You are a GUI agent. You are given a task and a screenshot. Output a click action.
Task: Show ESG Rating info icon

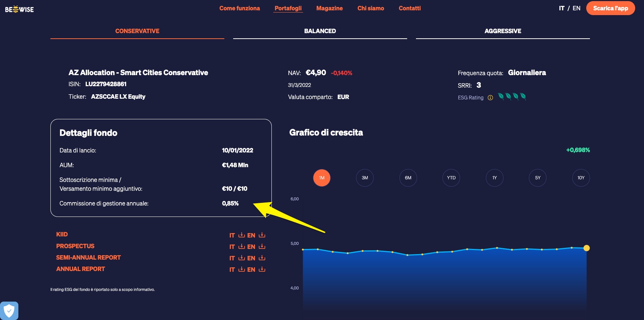tap(490, 98)
